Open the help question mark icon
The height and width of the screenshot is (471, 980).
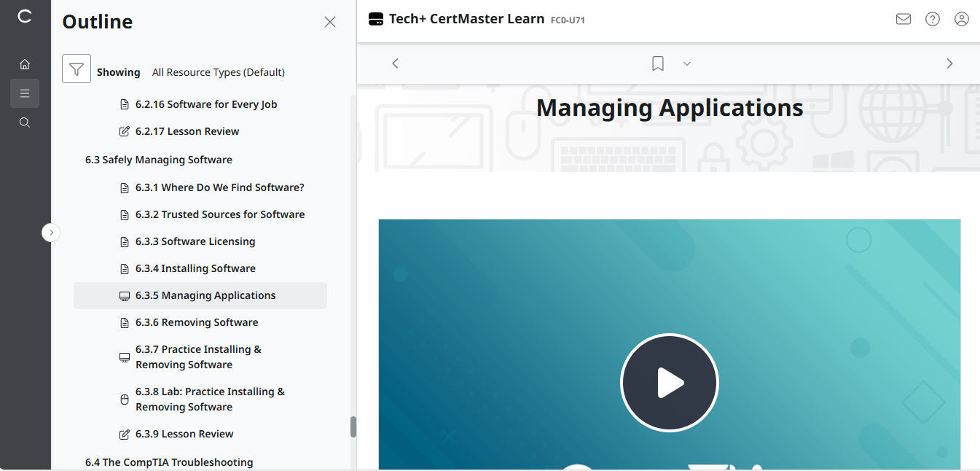coord(933,19)
